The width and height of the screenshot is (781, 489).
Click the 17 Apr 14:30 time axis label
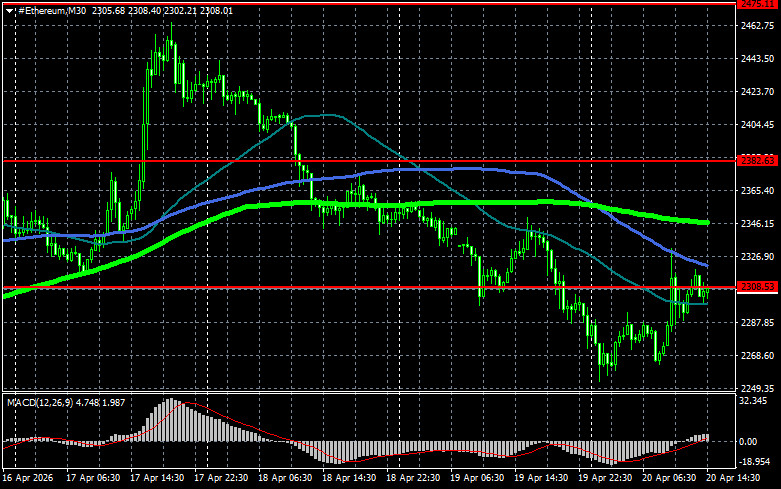pyautogui.click(x=157, y=478)
